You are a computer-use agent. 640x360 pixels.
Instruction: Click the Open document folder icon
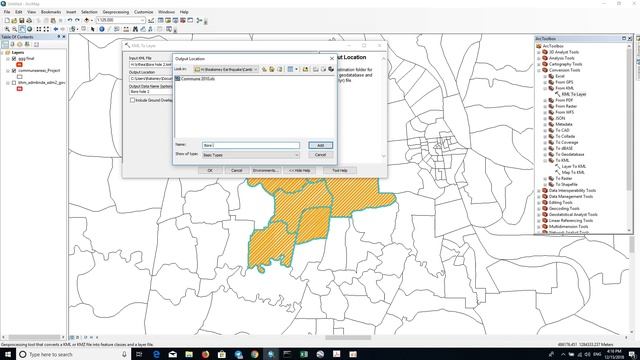(x=14, y=20)
